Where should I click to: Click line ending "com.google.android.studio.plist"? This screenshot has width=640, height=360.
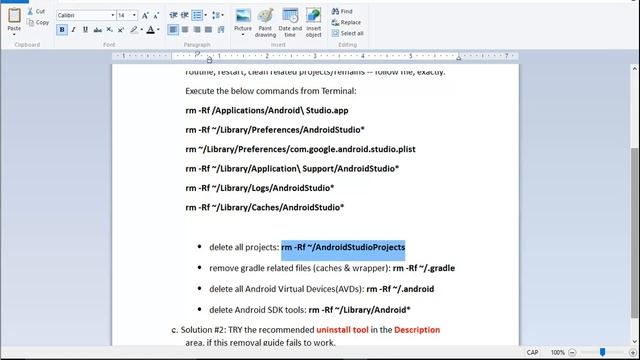click(300, 149)
